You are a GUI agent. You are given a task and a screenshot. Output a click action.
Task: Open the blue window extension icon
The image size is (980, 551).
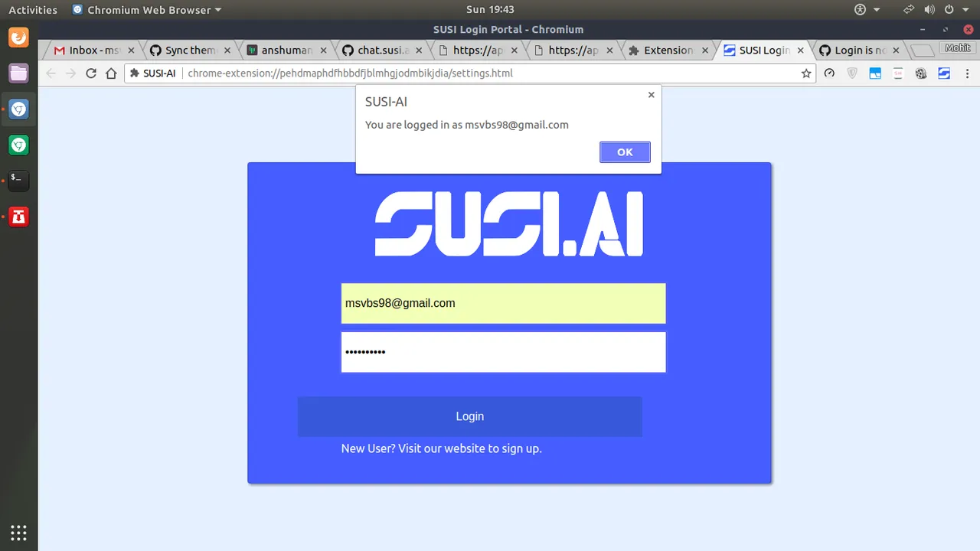[875, 73]
